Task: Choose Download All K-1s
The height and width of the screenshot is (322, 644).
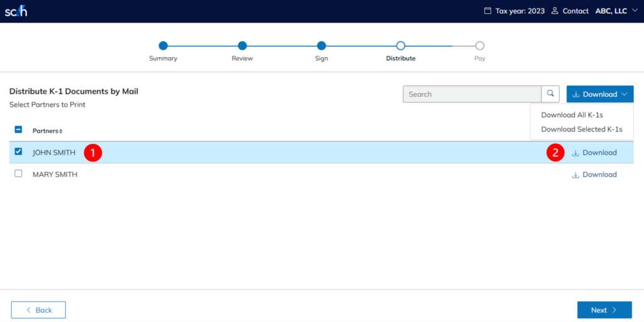Action: pyautogui.click(x=572, y=115)
